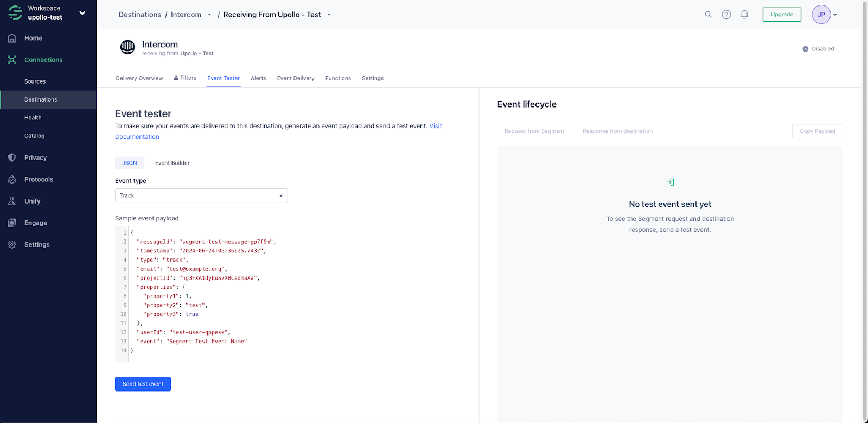Switch to Event Builder mode
868x423 pixels.
pos(173,163)
